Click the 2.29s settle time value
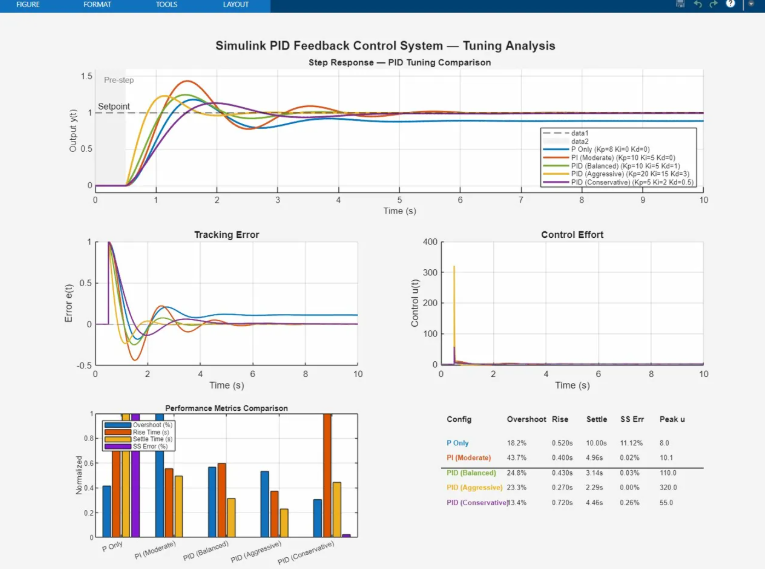 pyautogui.click(x=594, y=488)
